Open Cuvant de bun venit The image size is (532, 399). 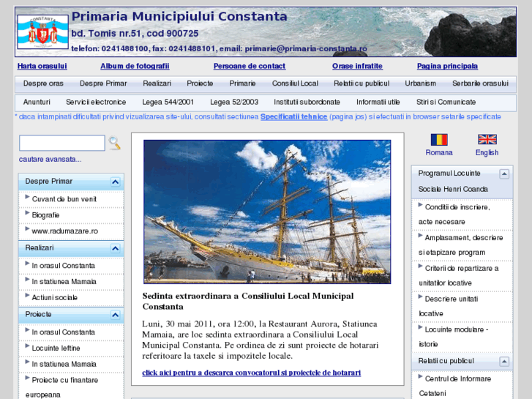[x=64, y=199]
